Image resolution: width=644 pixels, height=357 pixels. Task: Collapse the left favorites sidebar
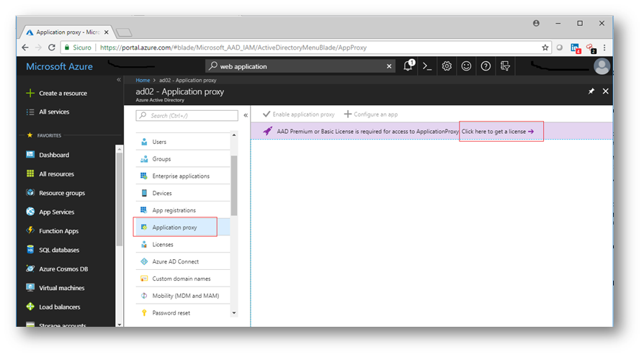119,80
